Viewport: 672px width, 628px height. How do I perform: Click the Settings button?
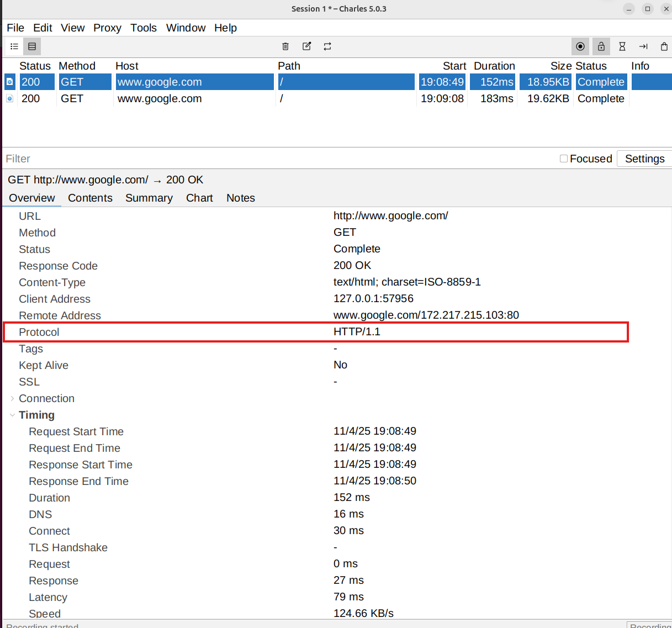coord(644,159)
